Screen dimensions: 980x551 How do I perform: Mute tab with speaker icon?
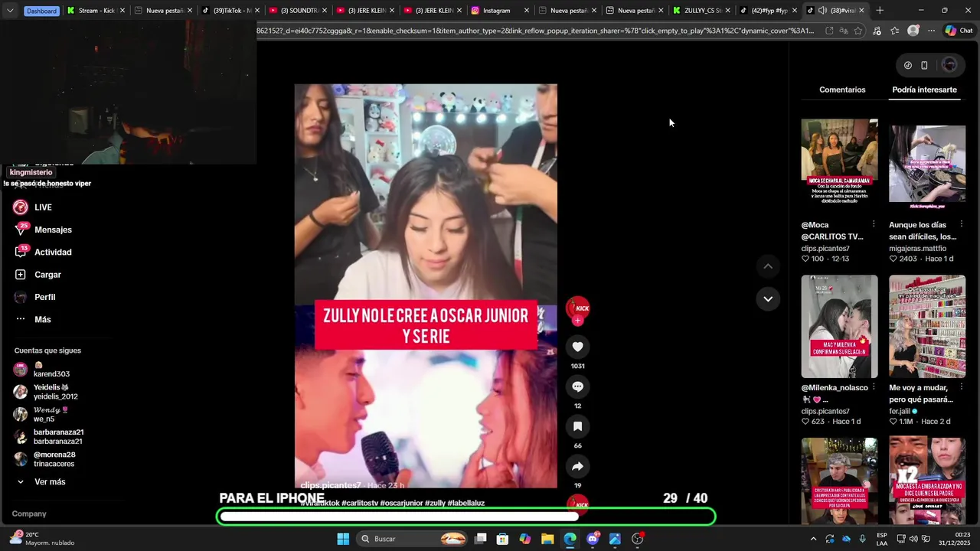(822, 11)
